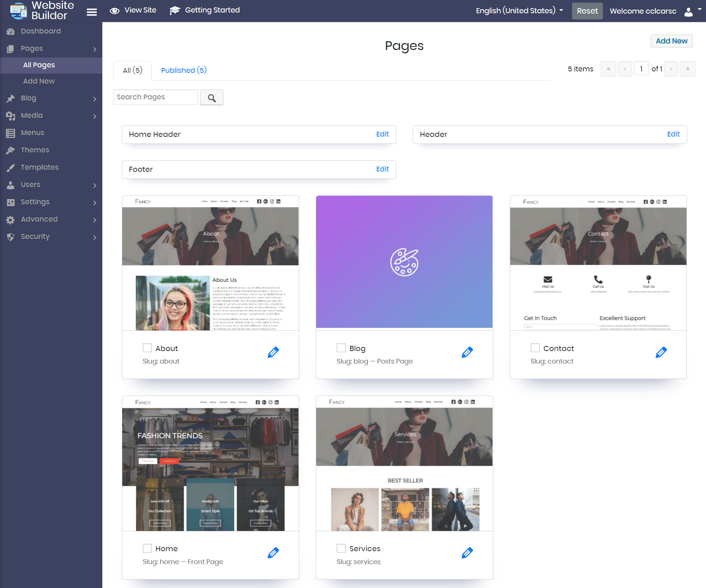Tick the Services page checkbox
Viewport: 706px width, 588px height.
341,548
